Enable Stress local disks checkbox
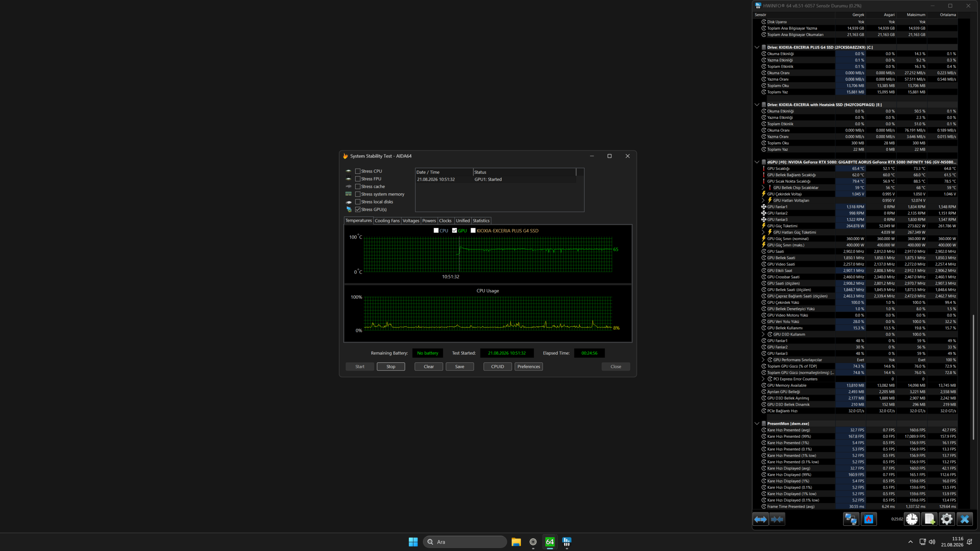This screenshot has width=980, height=551. point(358,202)
